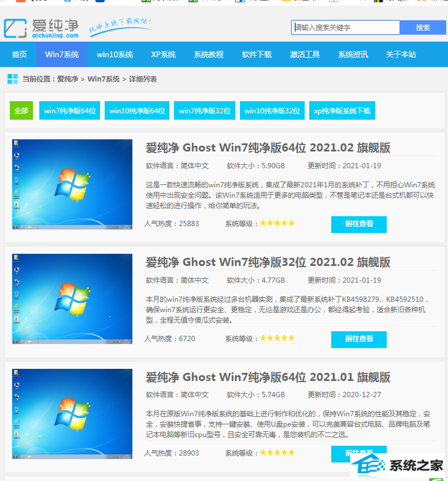Open the XP系统 navigation tab
This screenshot has height=481, width=448.
point(163,54)
